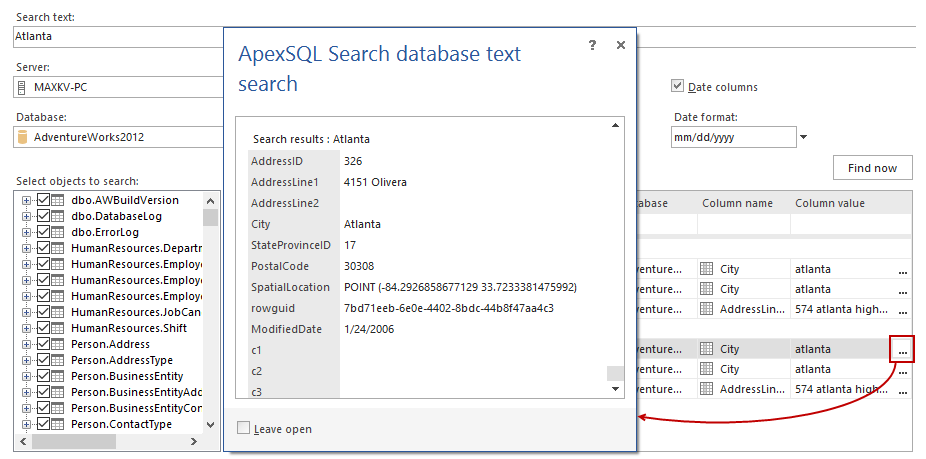Select the Person.BusinessEntity tree item label
Viewport: 926px width, 459px height.
tap(127, 376)
